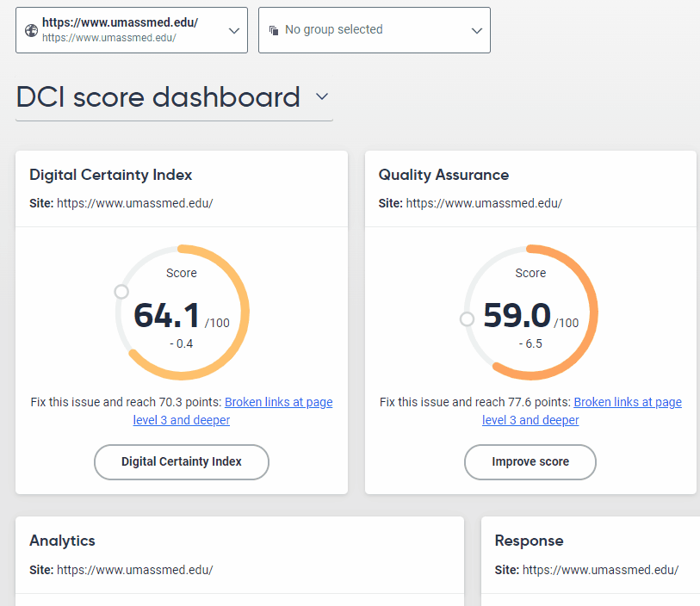
Task: Click the Quality Assurance card heading
Action: coord(443,175)
